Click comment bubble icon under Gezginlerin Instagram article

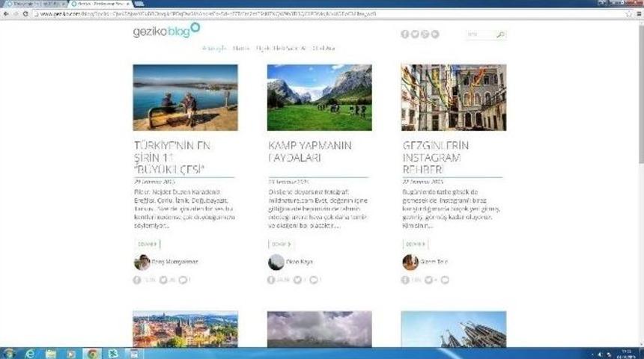point(445,280)
